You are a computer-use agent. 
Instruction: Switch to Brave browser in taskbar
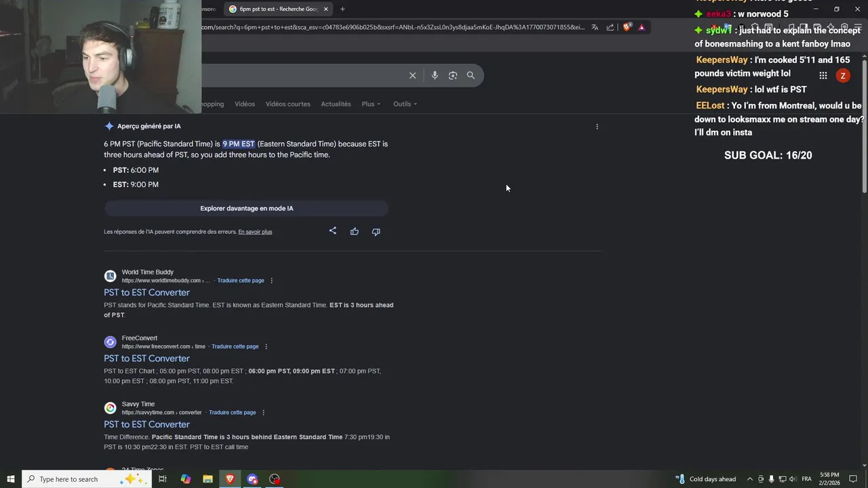(231, 479)
